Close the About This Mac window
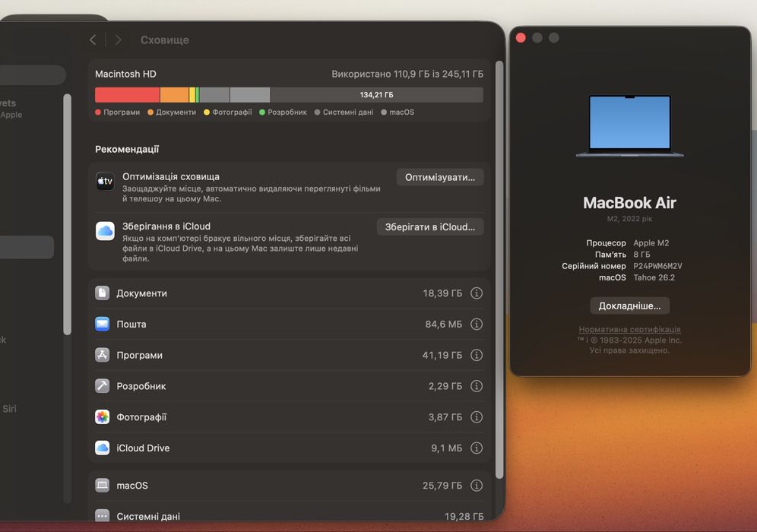 tap(521, 38)
